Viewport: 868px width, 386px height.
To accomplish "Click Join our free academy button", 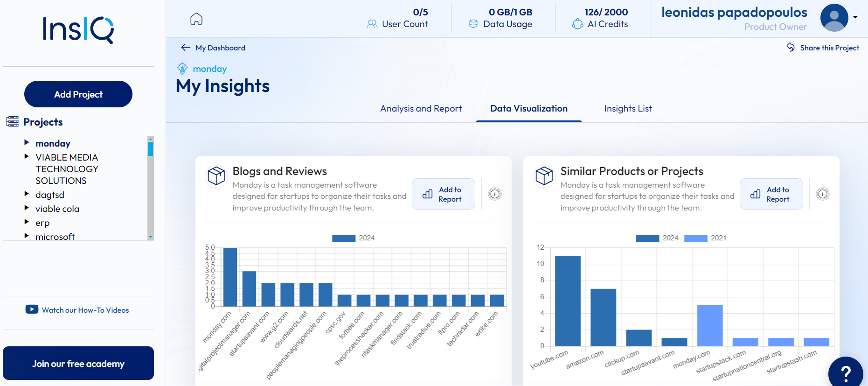I will tap(78, 363).
